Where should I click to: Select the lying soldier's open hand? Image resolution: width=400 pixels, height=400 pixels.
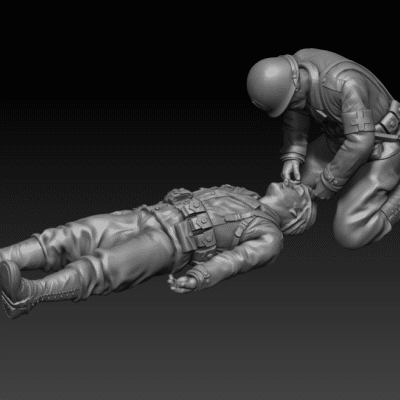[x=182, y=283]
